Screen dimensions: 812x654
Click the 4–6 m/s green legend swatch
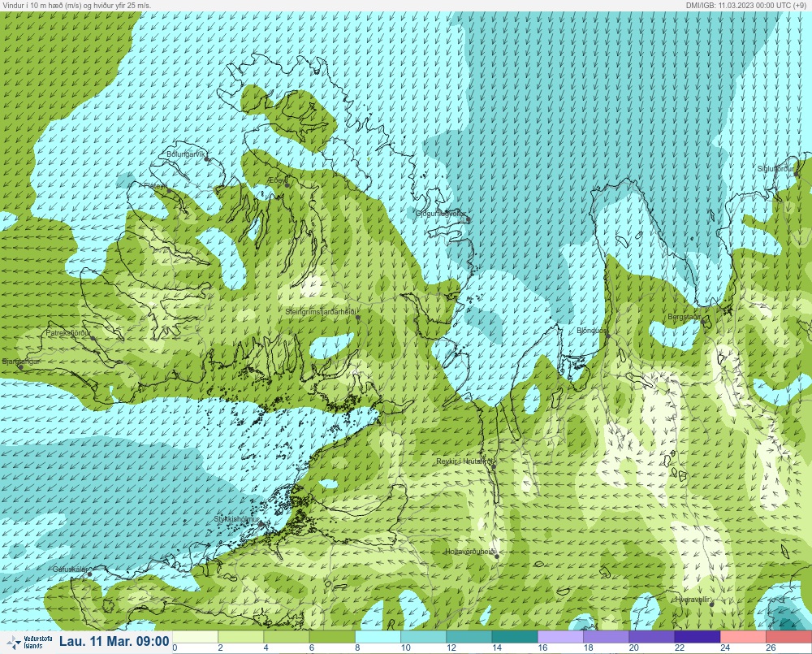pyautogui.click(x=287, y=637)
